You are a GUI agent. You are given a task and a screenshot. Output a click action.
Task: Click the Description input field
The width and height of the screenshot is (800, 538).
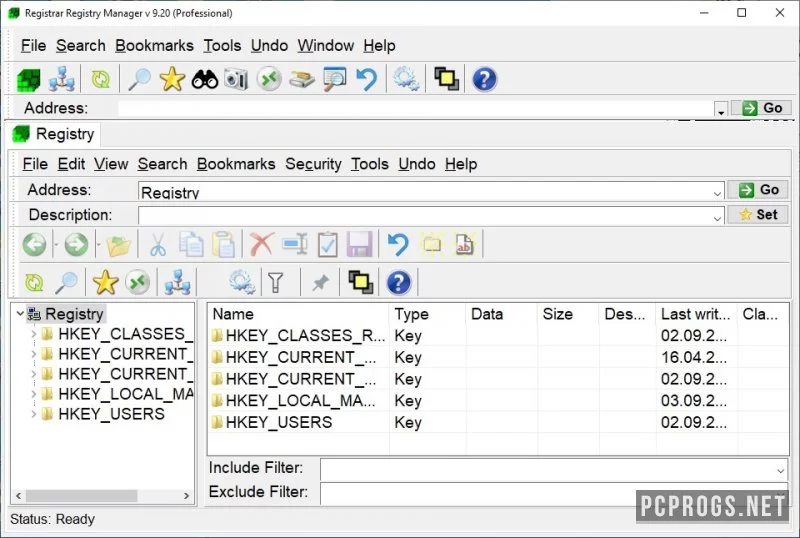pos(431,216)
